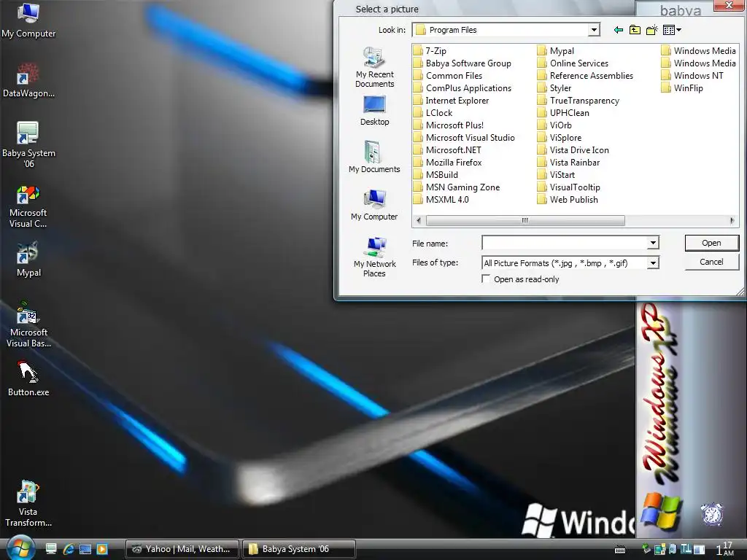Select the Mypal raccoon desktop shortcut

[28, 260]
